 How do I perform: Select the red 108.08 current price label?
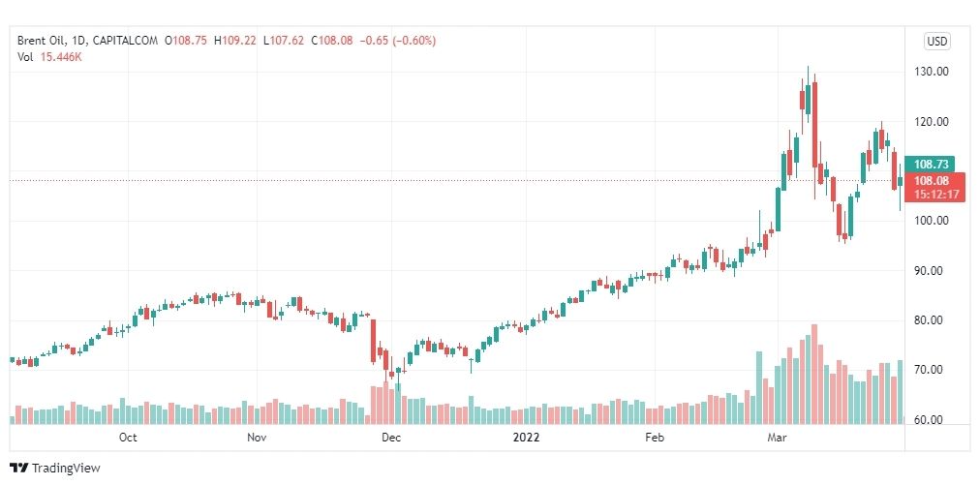coord(932,181)
